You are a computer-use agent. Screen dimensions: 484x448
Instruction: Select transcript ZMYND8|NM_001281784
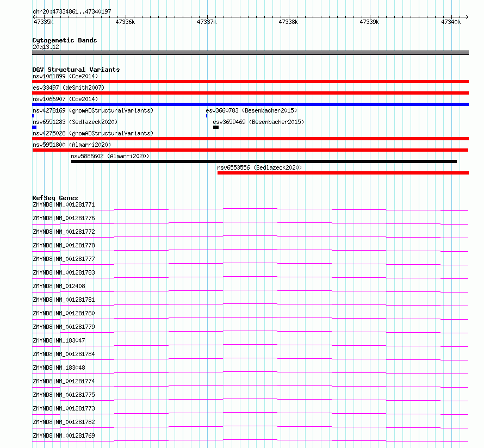click(x=64, y=354)
